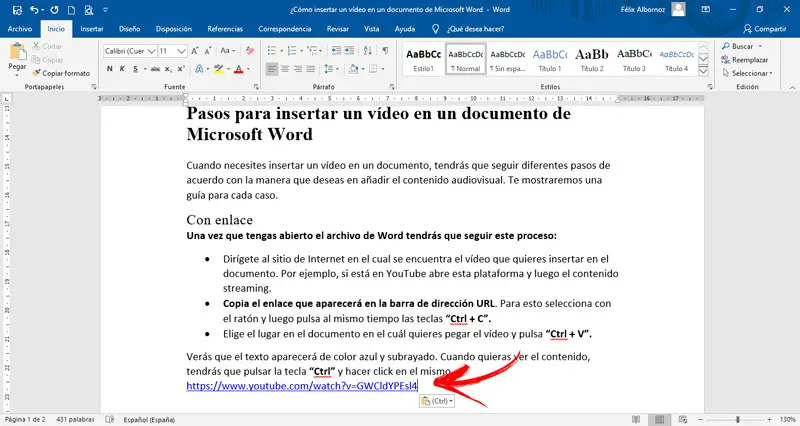Click the Print preview icon in quick access
This screenshot has height=426, width=800.
pos(89,10)
